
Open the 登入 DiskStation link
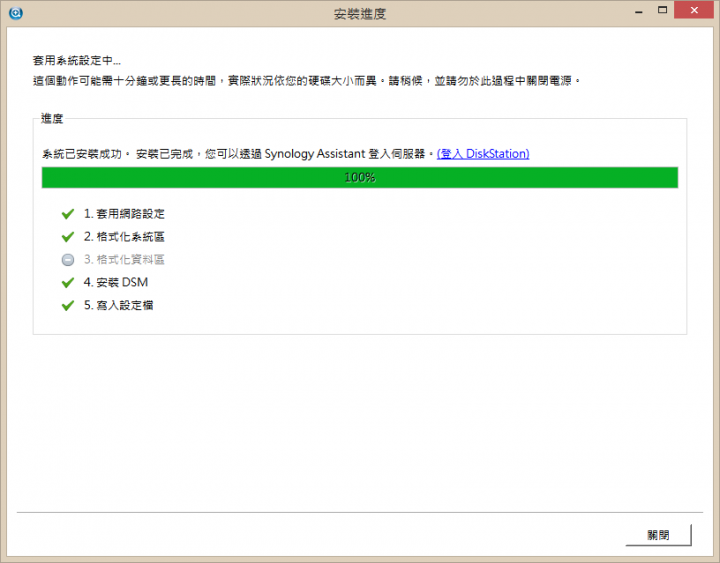483,154
